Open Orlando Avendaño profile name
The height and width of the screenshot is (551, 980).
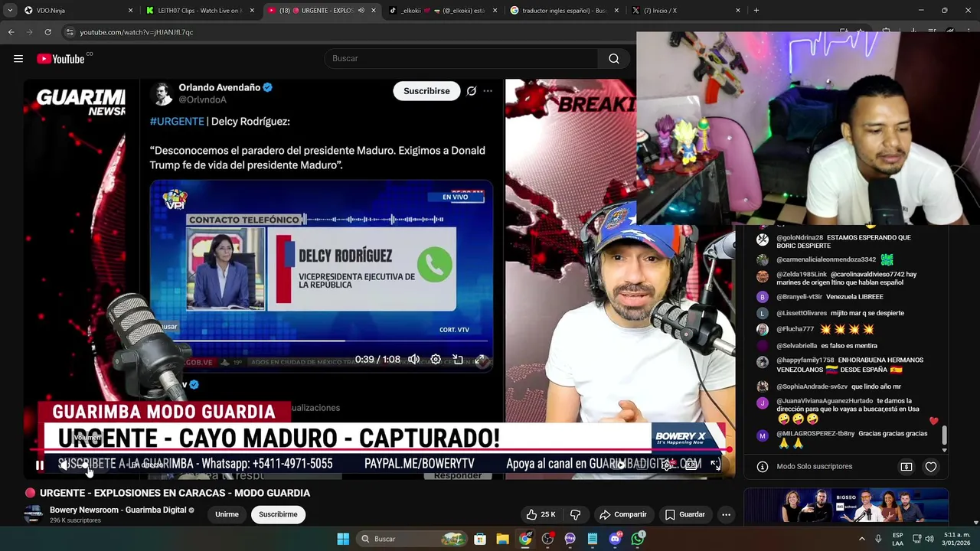(x=219, y=87)
